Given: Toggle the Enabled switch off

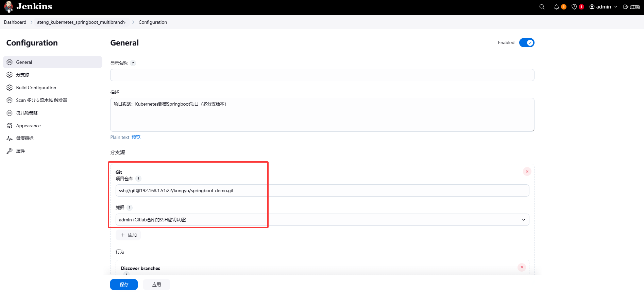Looking at the screenshot, I should [x=527, y=43].
